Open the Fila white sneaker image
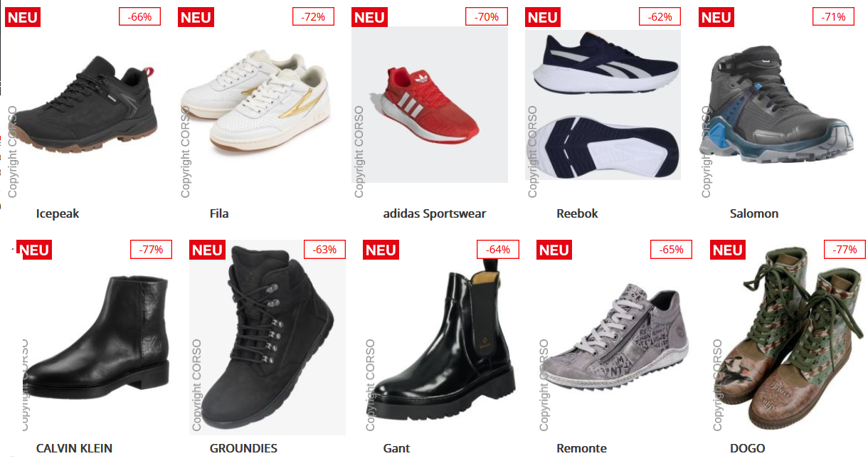The width and height of the screenshot is (868, 466). click(256, 105)
